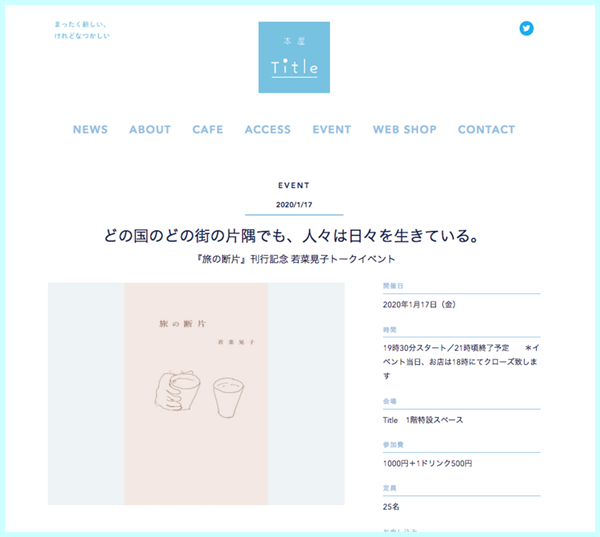The width and height of the screenshot is (600, 537).
Task: Click the venue text Title 1階特設スペース
Action: 423,420
